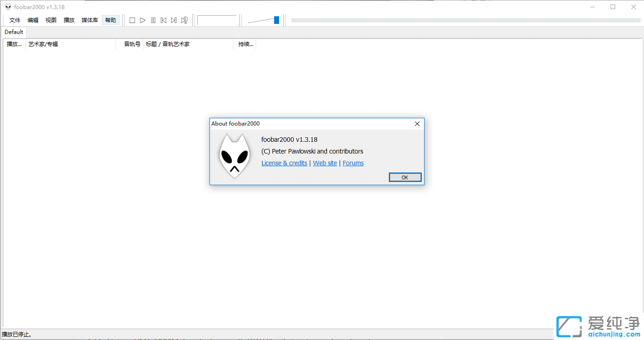Open the 帮助 menu
The image size is (644, 340).
click(111, 20)
